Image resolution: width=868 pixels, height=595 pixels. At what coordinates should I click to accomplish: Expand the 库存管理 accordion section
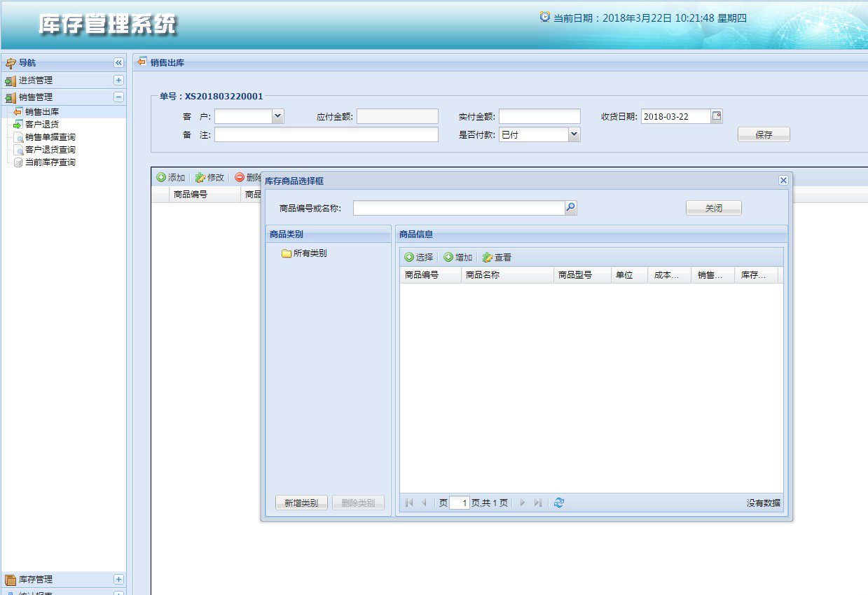118,580
